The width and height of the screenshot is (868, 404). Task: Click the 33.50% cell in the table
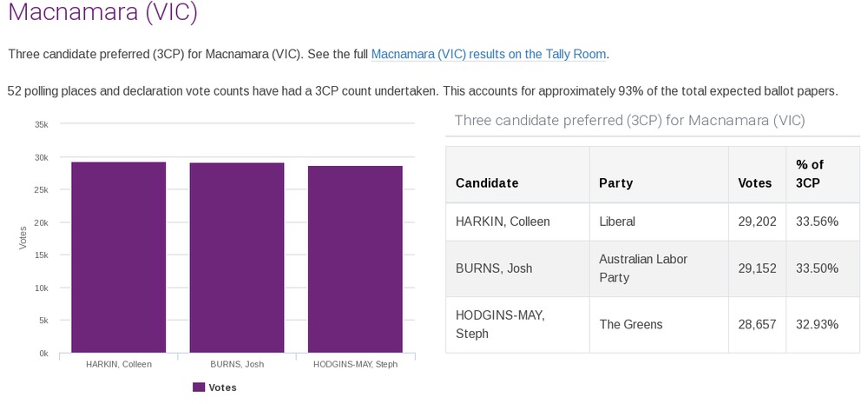[817, 268]
